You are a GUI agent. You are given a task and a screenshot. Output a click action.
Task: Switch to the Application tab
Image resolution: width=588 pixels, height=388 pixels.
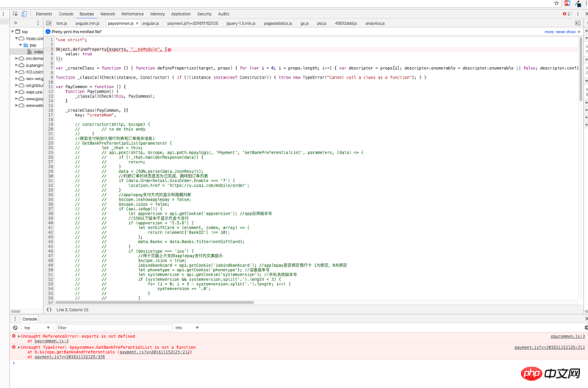pyautogui.click(x=181, y=14)
